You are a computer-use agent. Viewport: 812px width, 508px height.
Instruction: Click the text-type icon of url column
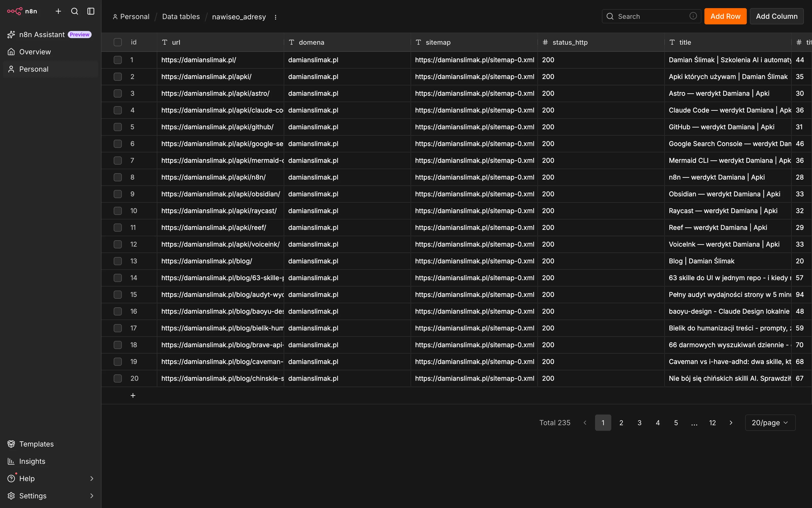coord(164,42)
